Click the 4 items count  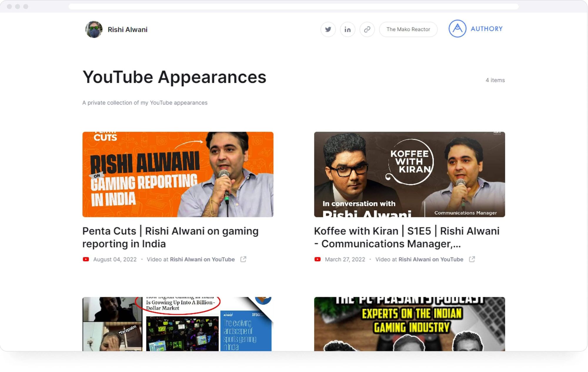[x=495, y=80]
